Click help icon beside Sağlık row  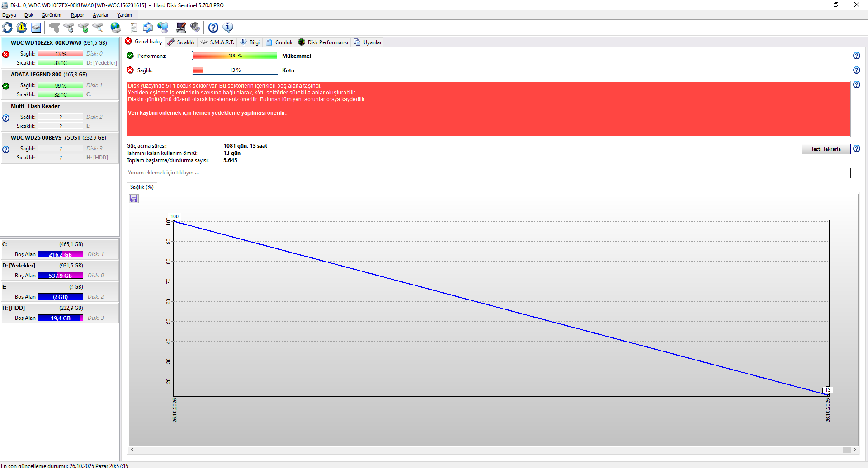[857, 70]
